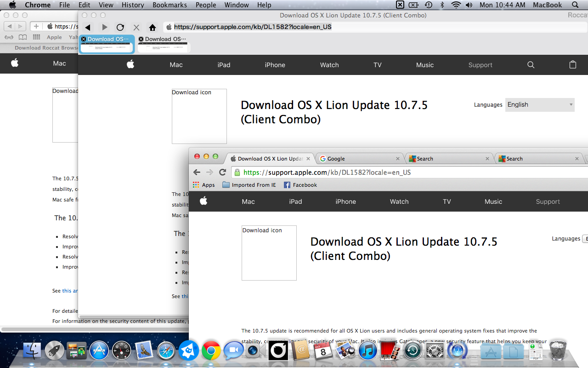The height and width of the screenshot is (368, 588).
Task: Select the second Search tab in Chrome
Action: click(x=538, y=159)
